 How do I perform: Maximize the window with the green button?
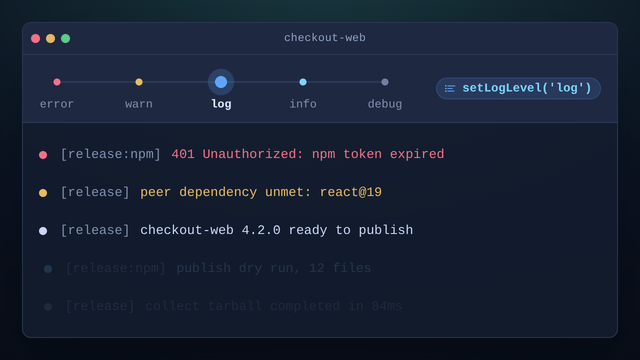point(65,38)
